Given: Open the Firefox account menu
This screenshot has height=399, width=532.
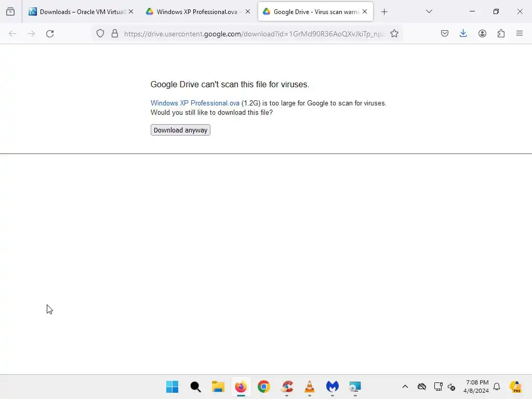Looking at the screenshot, I should tap(482, 33).
